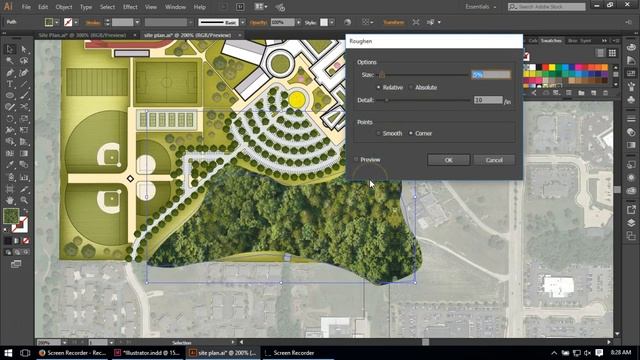Click the large Fill color box in the toolbox
This screenshot has height=360, width=640.
point(11,216)
